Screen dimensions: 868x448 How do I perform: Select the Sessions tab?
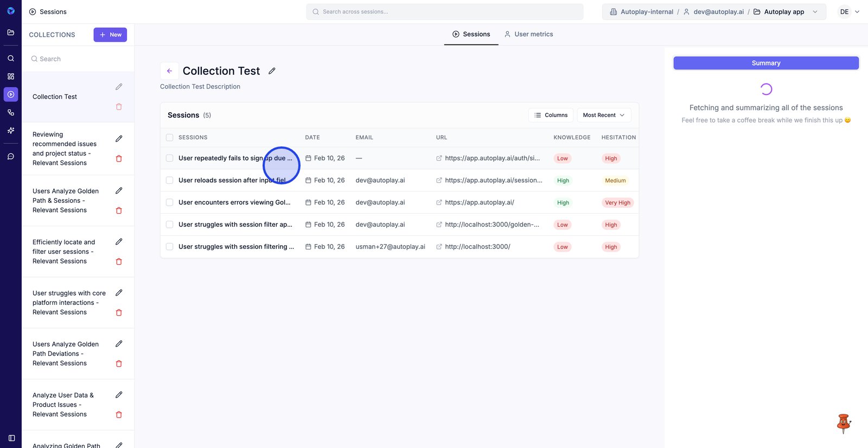coord(471,34)
